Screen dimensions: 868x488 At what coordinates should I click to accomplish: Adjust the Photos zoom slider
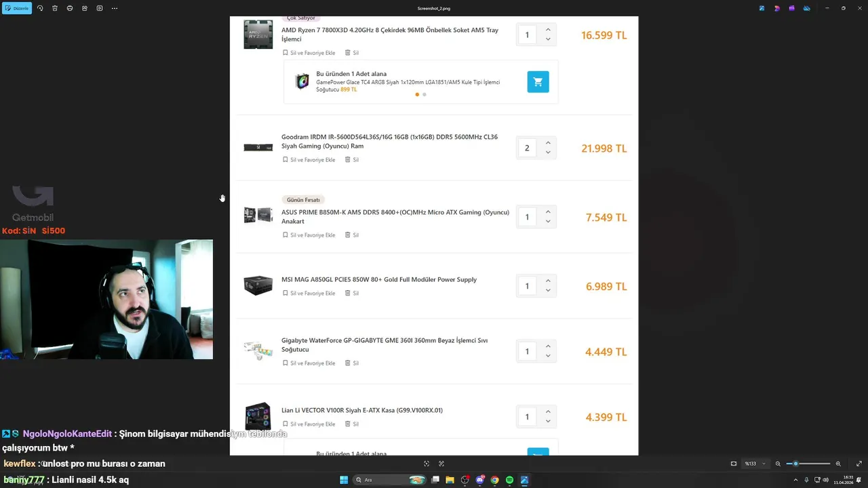[809, 464]
